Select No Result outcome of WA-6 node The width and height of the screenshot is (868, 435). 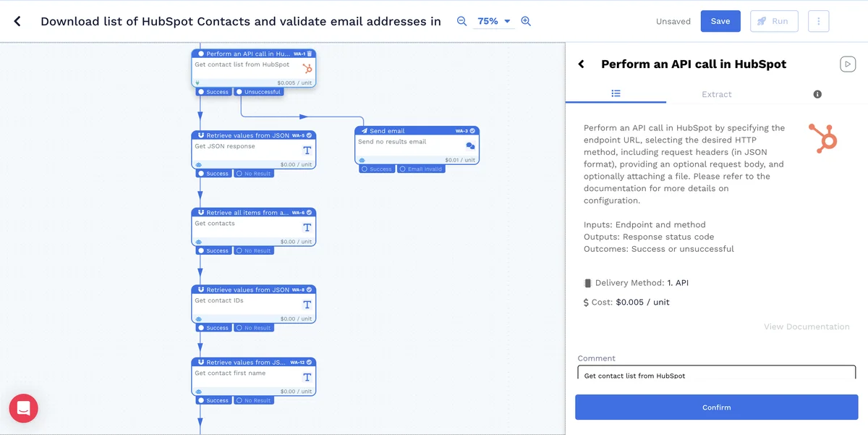click(254, 250)
